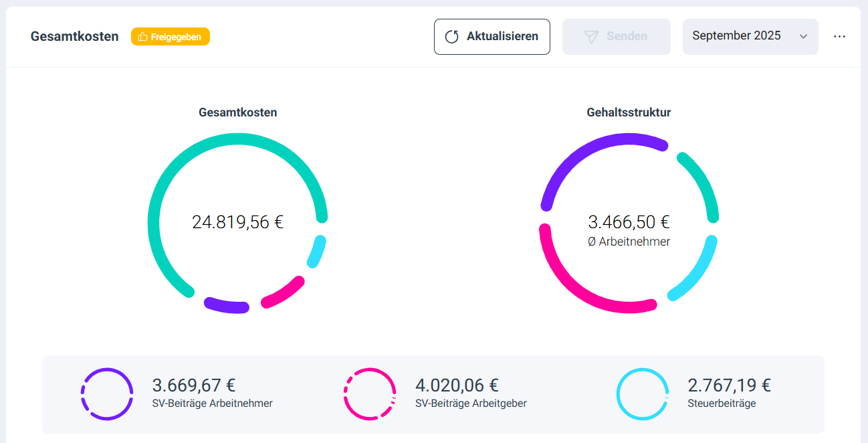Click the chevron next to September 2025
The width and height of the screenshot is (868, 443).
[x=804, y=37]
